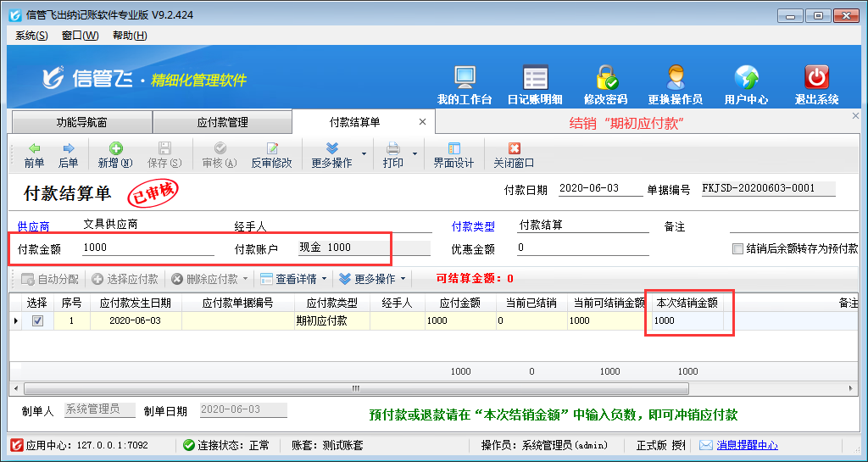868x462 pixels.
Task: Click the 供应商 supplier link label
Action: pyautogui.click(x=34, y=227)
